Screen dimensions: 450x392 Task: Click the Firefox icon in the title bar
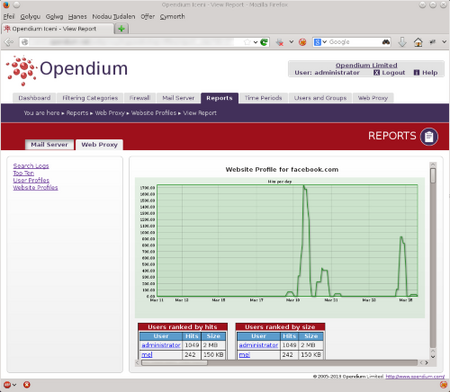[x=6, y=5]
